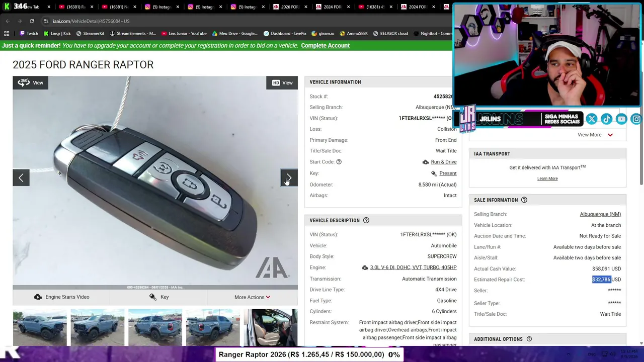Open the Twitch bookmark
The height and width of the screenshot is (362, 644).
click(29, 34)
